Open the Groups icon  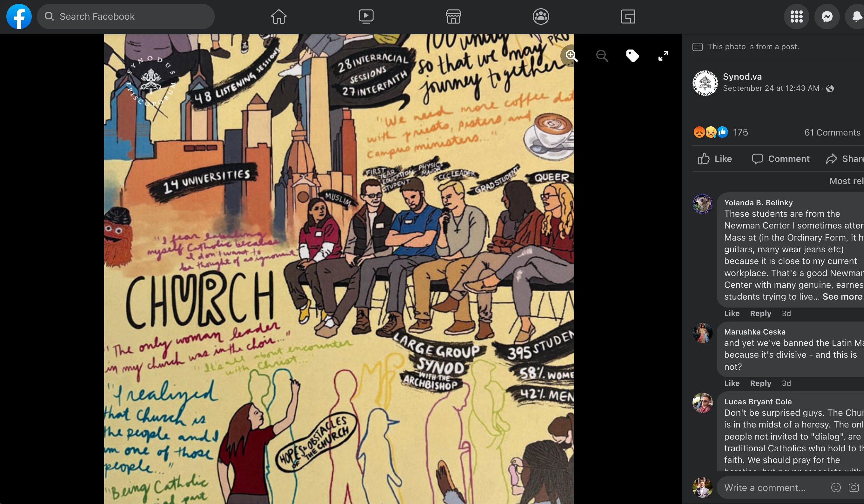pyautogui.click(x=541, y=17)
